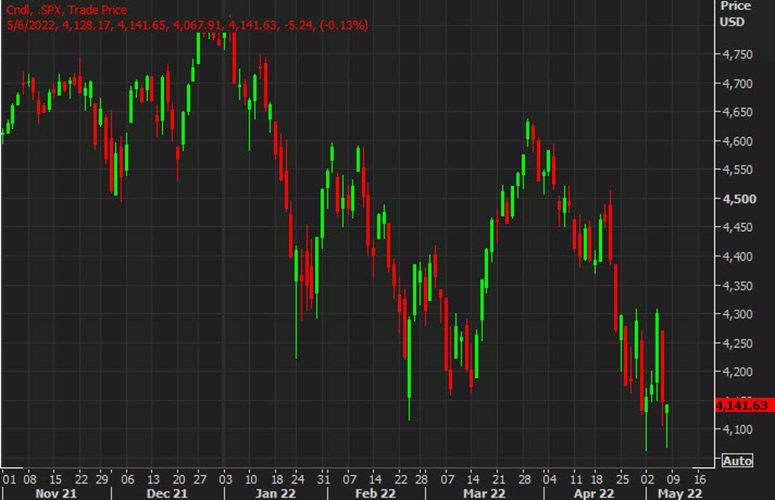Viewport: 775px width, 500px height.
Task: Click the 4,200 price axis label
Action: point(737,372)
